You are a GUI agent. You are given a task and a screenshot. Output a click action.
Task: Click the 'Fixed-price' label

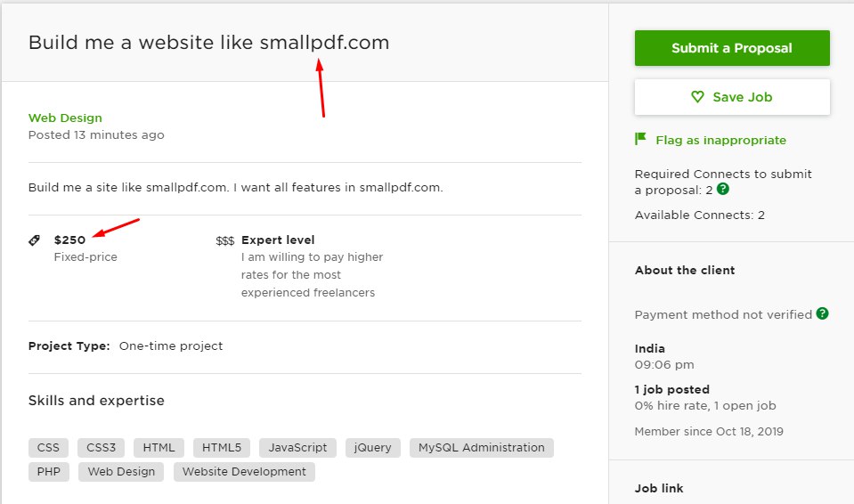[85, 256]
